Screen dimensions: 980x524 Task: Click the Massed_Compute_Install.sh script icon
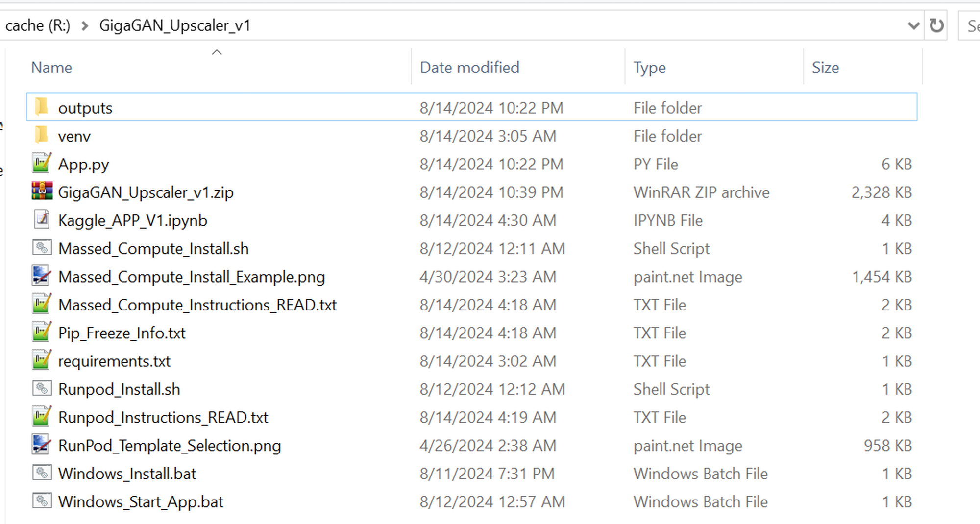tap(42, 248)
